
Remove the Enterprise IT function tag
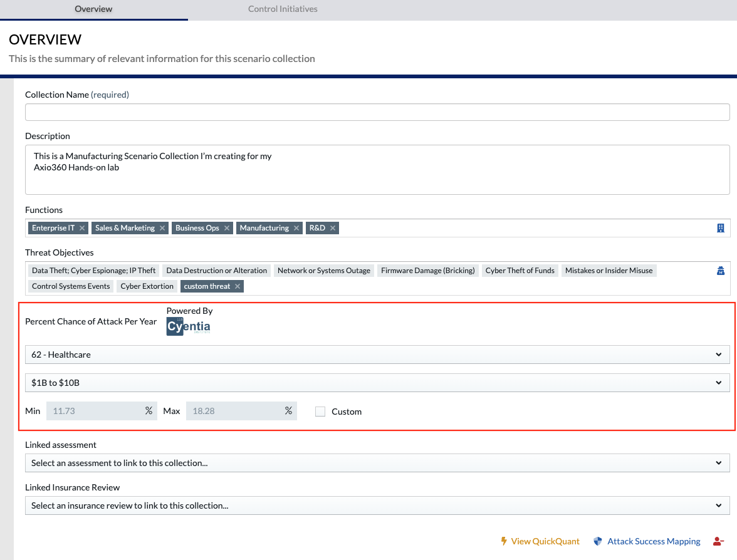click(x=81, y=228)
